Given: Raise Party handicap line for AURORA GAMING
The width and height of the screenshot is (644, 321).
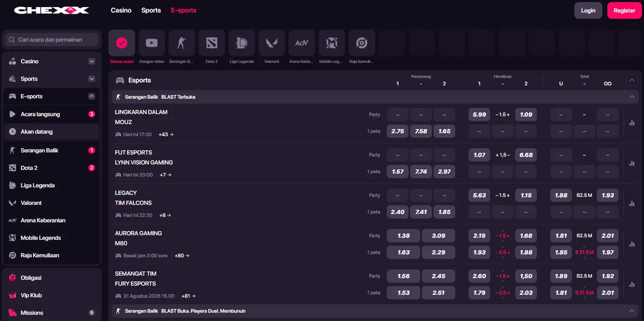Looking at the screenshot, I should (x=503, y=231).
